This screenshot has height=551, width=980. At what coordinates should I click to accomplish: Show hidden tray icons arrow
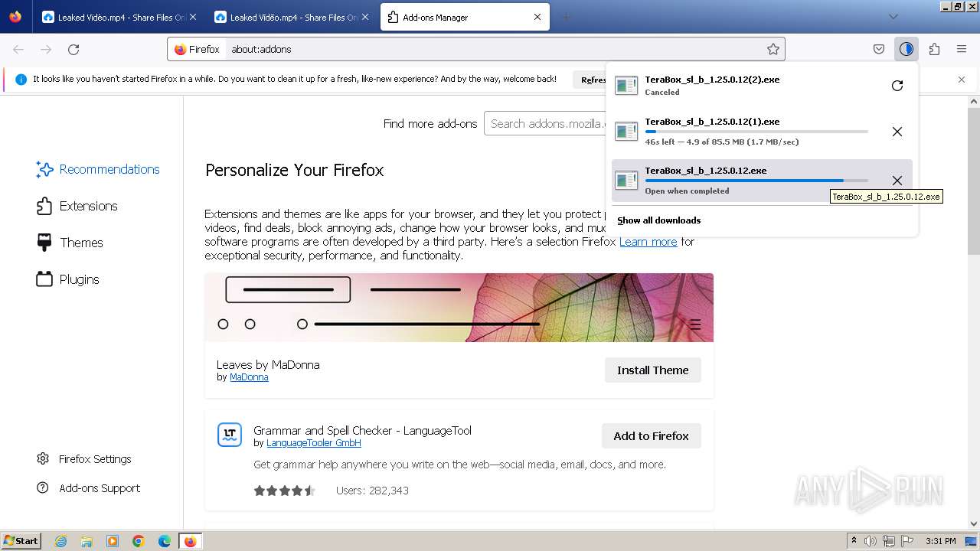coord(855,541)
